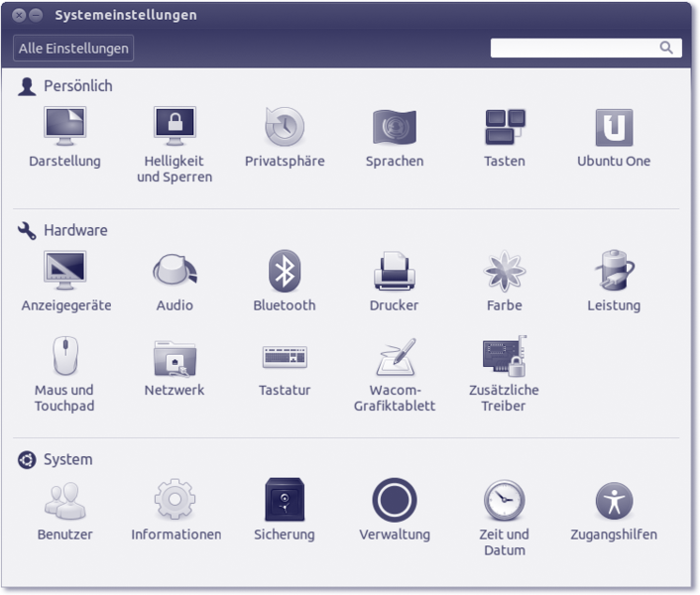The height and width of the screenshot is (595, 700).
Task: Open the Sicherung backup settings
Action: [x=285, y=501]
